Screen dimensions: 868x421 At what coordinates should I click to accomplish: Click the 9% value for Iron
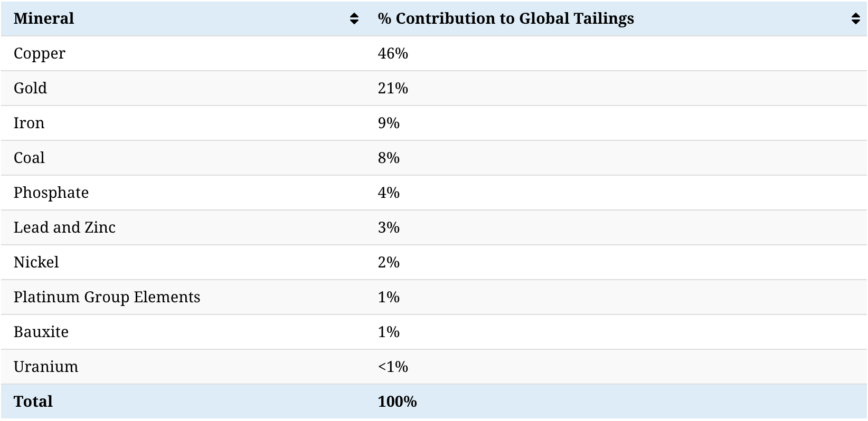pyautogui.click(x=389, y=123)
